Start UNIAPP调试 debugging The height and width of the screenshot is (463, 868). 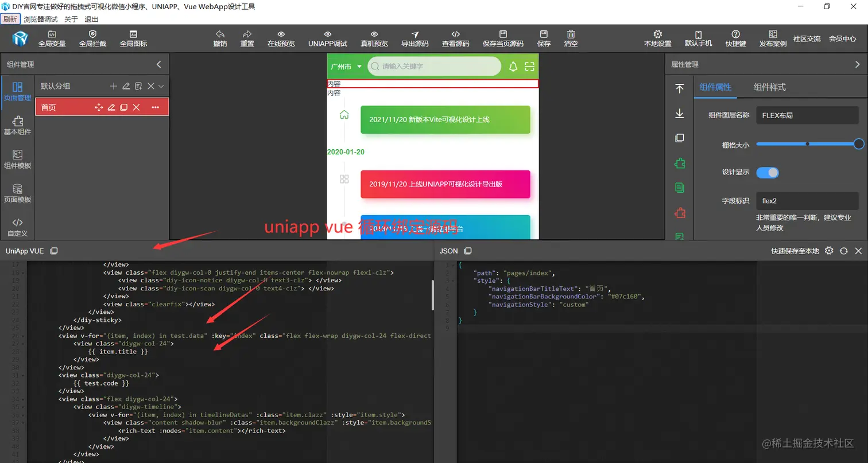(x=328, y=38)
